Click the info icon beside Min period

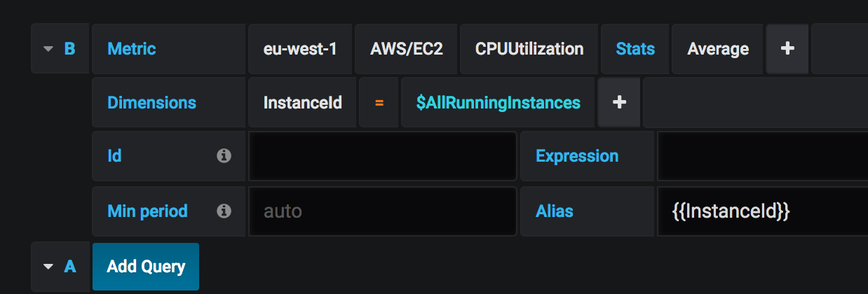[224, 210]
